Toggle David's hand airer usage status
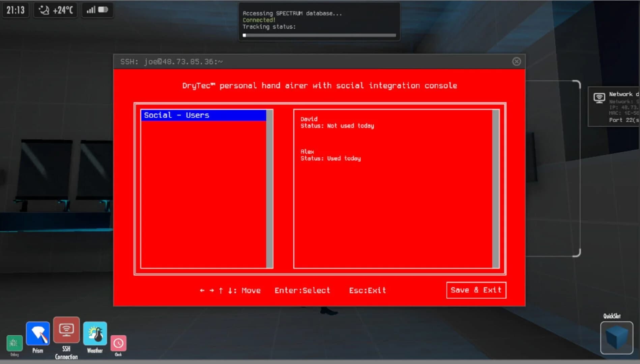This screenshot has width=640, height=364. click(337, 126)
